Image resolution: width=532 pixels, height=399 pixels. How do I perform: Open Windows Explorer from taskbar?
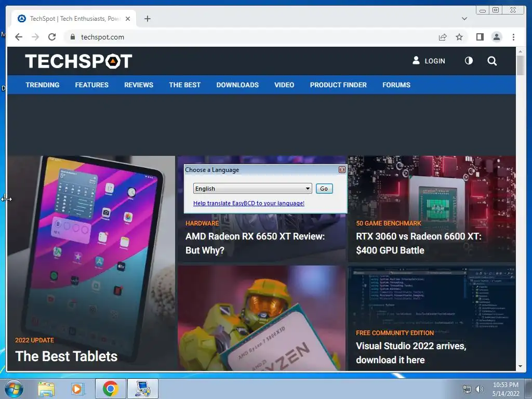[46, 389]
